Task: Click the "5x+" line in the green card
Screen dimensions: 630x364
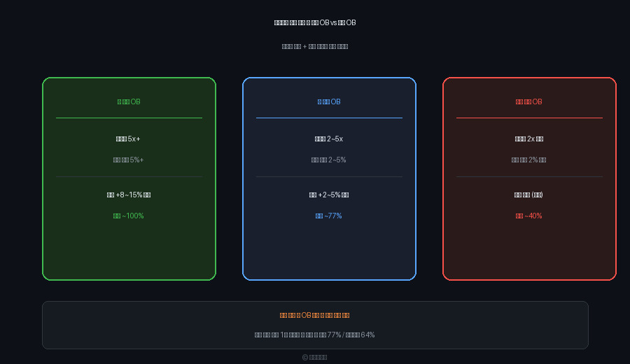Action: click(x=128, y=139)
